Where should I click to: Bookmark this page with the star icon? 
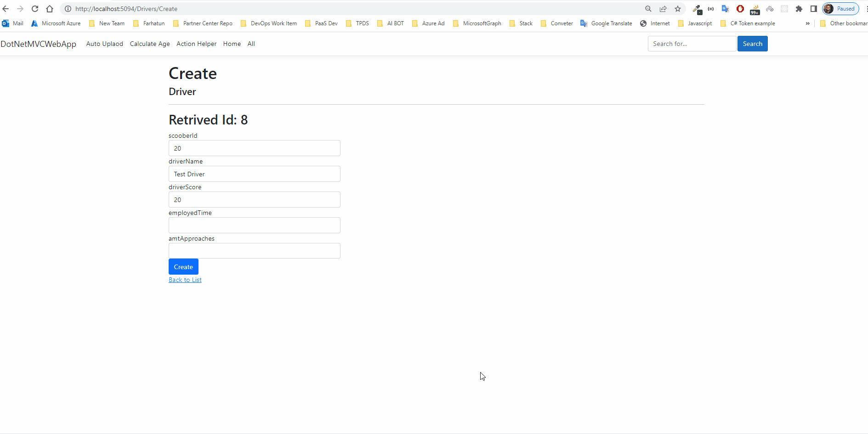[x=678, y=9]
